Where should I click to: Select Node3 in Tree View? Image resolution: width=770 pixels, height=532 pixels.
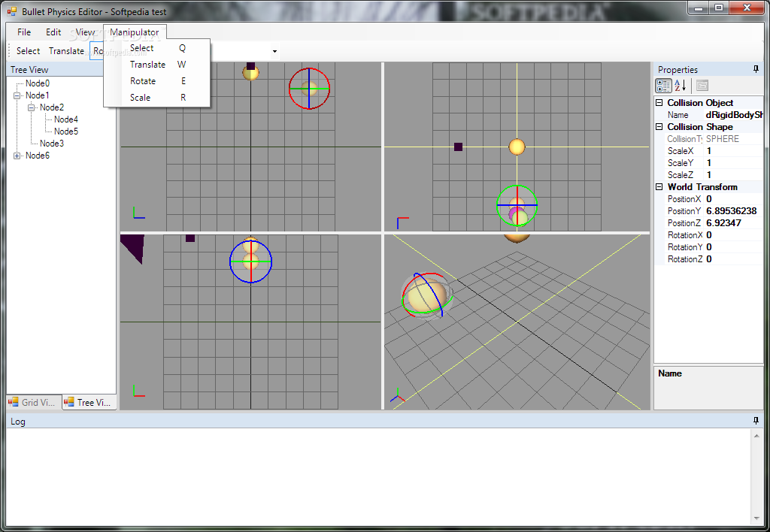click(52, 144)
